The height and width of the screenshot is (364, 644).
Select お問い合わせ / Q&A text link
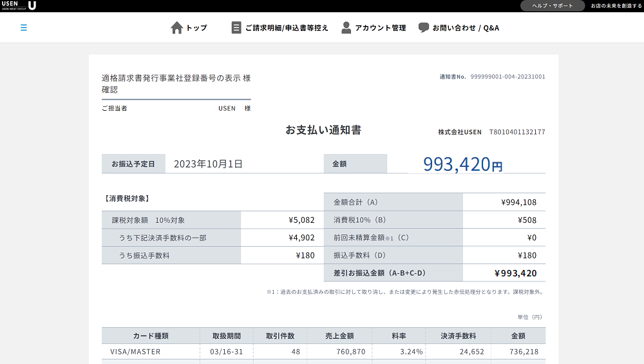pyautogui.click(x=466, y=28)
